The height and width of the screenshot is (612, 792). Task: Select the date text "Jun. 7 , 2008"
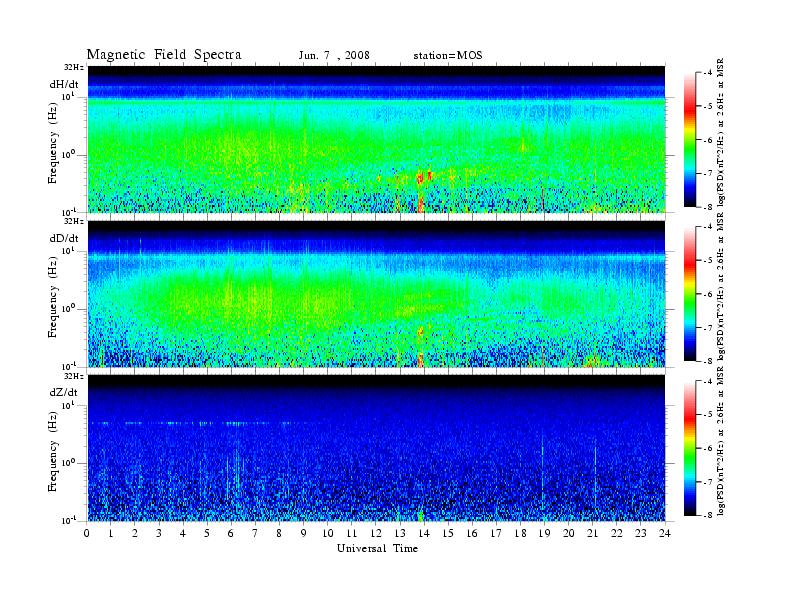coord(334,55)
